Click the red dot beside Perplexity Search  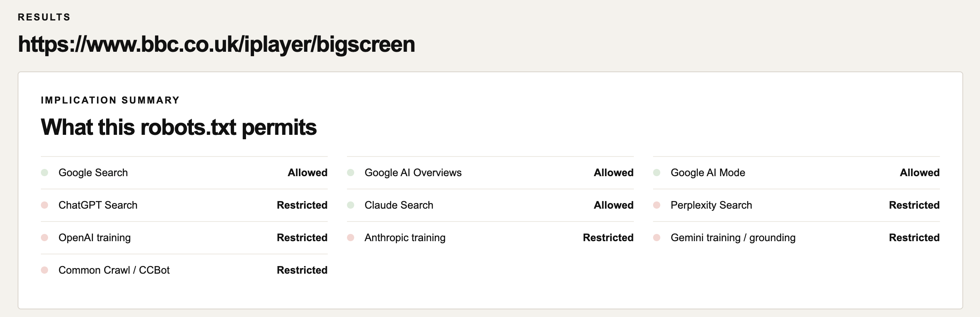pyautogui.click(x=657, y=205)
